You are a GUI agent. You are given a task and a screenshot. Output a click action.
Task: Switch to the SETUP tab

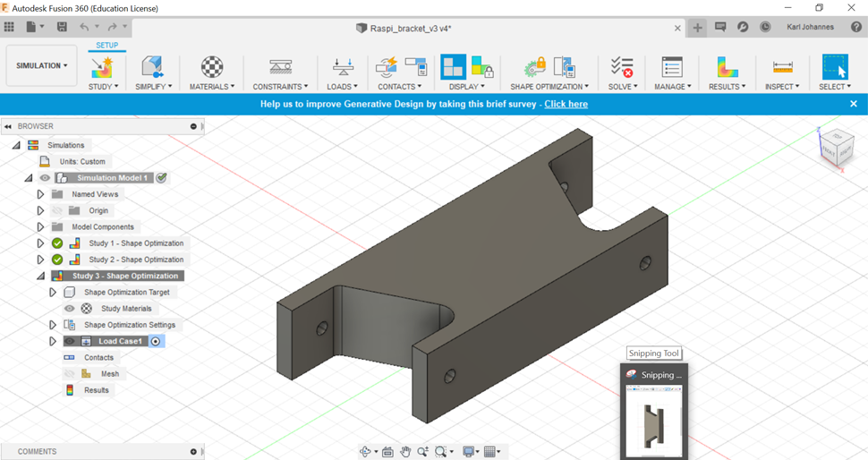[106, 45]
